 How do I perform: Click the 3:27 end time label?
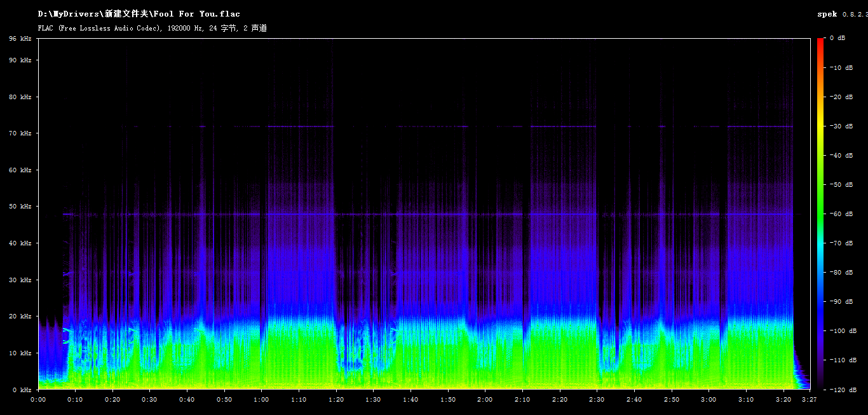coord(810,400)
